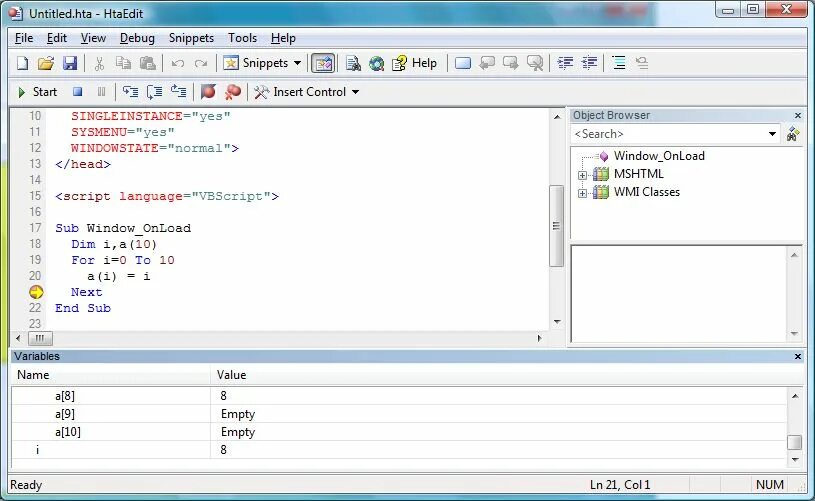Clear all breakpoints icon
The image size is (815, 501).
click(232, 92)
